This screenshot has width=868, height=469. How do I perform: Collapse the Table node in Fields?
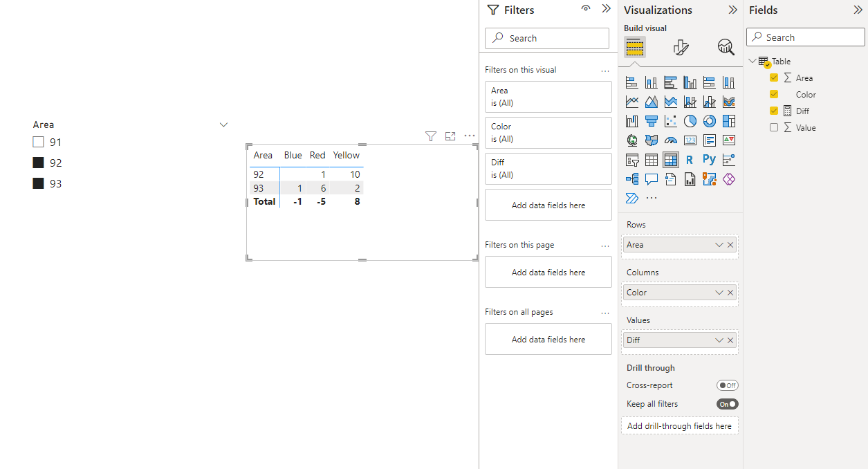tap(752, 61)
